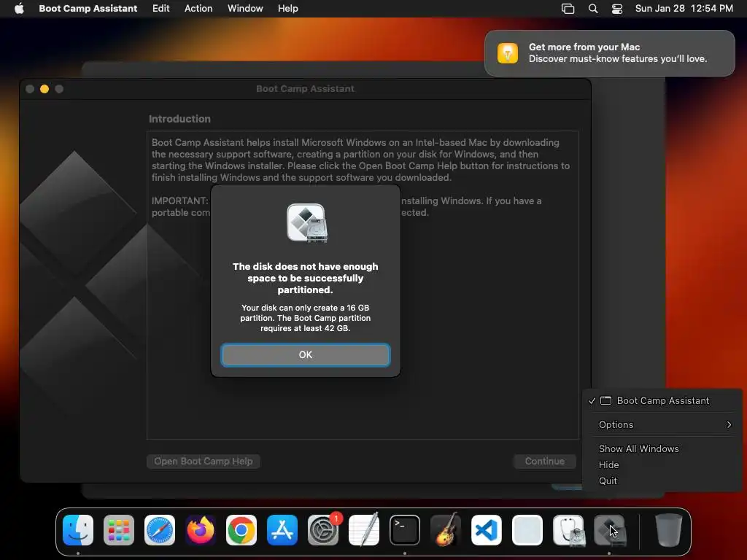
Task: Open TextEdit from the Dock
Action: point(365,530)
